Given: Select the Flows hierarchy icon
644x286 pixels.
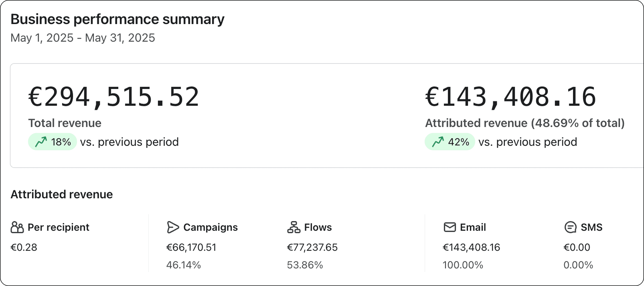Looking at the screenshot, I should point(293,227).
